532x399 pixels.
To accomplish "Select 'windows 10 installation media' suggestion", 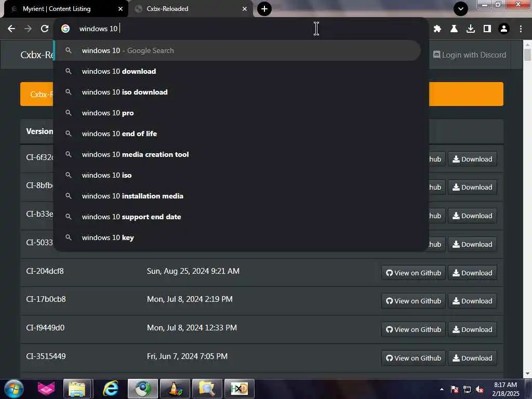I will pyautogui.click(x=237, y=196).
